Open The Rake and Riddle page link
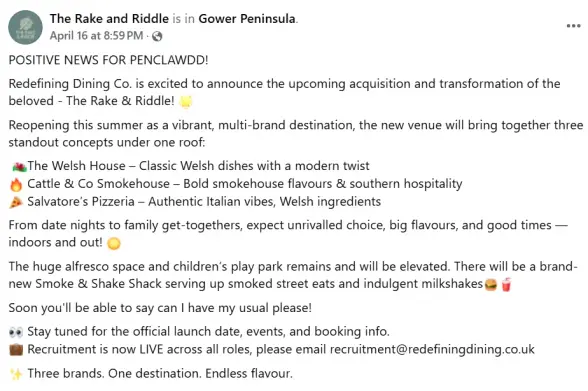588x391 pixels. pos(109,18)
